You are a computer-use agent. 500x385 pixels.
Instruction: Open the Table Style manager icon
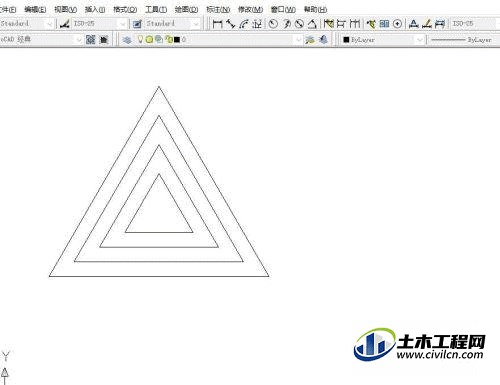pos(137,24)
